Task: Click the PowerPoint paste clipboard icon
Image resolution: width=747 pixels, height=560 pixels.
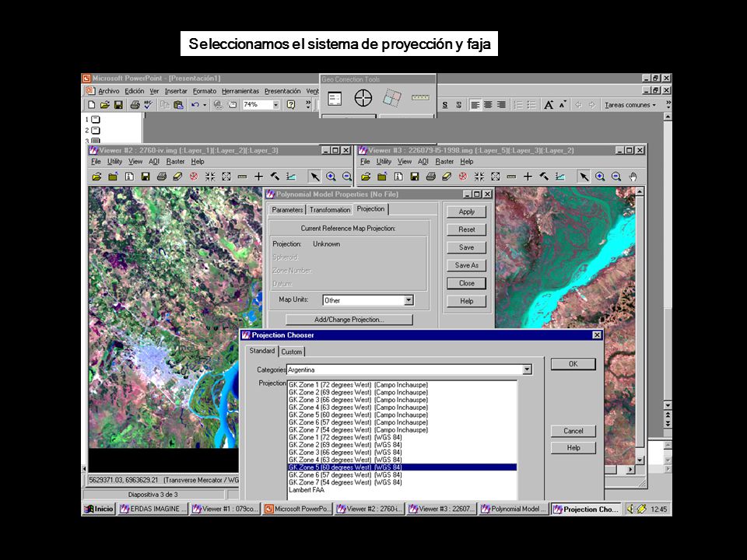Action: (x=179, y=105)
